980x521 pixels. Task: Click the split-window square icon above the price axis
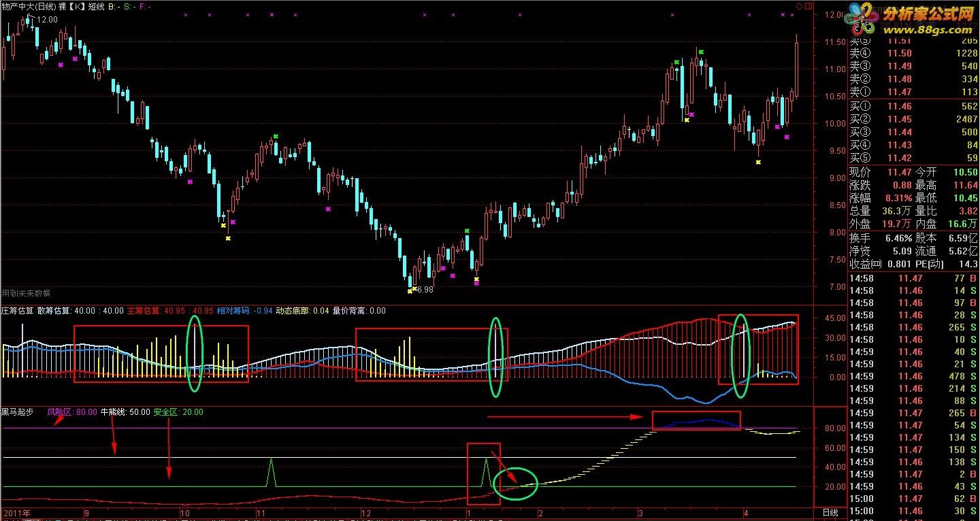(x=807, y=6)
